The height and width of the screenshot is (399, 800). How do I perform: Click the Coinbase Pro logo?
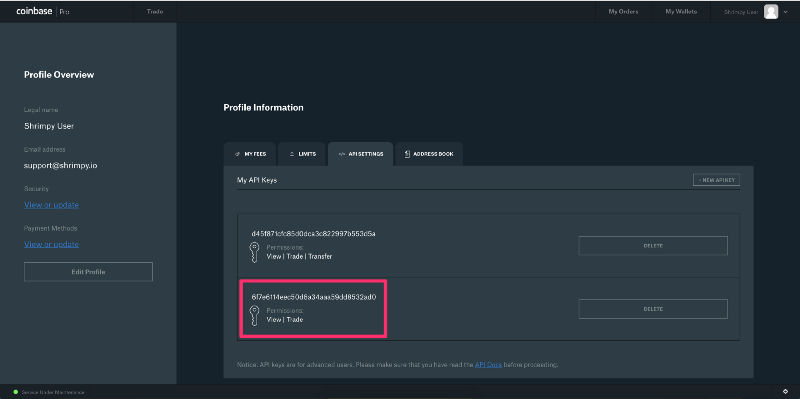click(43, 11)
